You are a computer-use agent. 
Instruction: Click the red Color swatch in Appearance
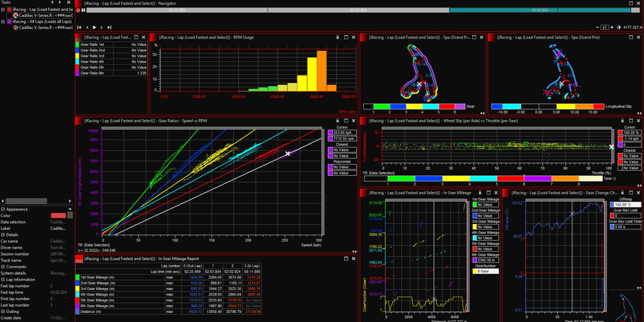click(x=58, y=215)
